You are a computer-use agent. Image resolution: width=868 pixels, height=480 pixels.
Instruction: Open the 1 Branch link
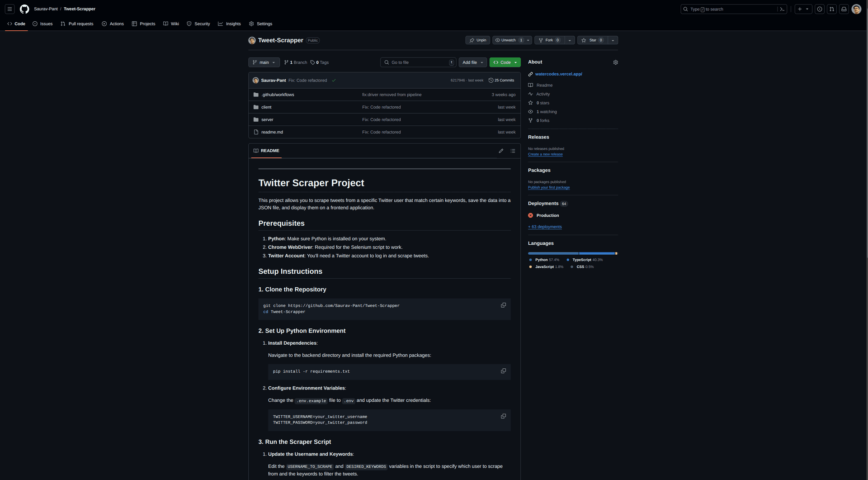pyautogui.click(x=296, y=62)
